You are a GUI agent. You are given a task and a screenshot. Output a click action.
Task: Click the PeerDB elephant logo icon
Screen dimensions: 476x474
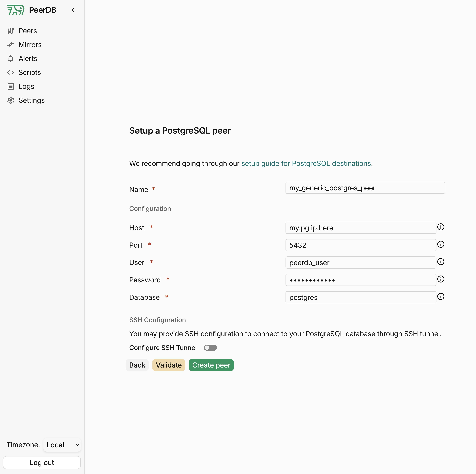tap(15, 10)
